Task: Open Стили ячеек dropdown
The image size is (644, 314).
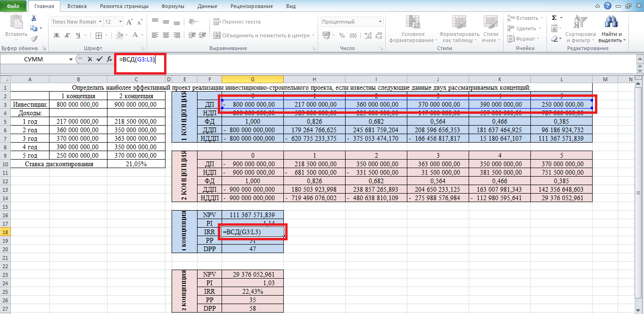Action: [491, 29]
